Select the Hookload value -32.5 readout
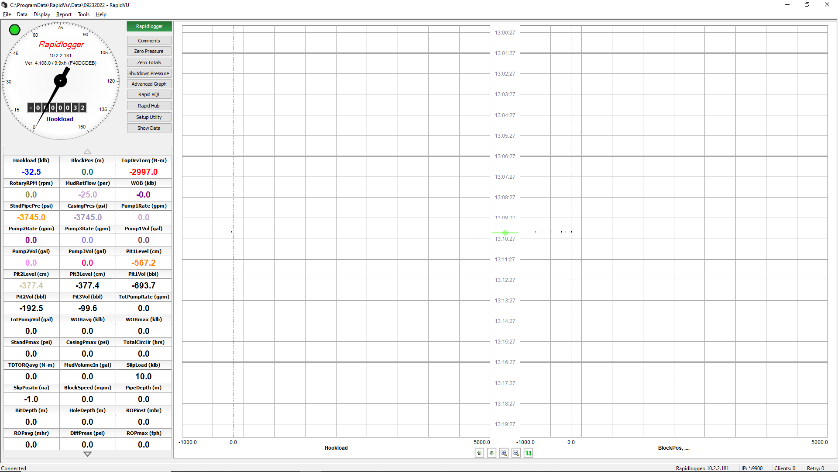Screen dimensions: 838x472 pos(31,172)
